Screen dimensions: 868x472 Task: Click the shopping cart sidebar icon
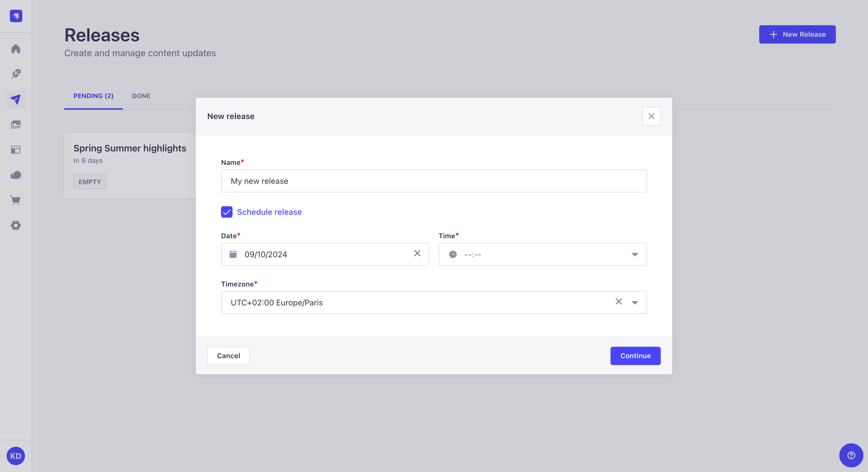[x=16, y=200]
